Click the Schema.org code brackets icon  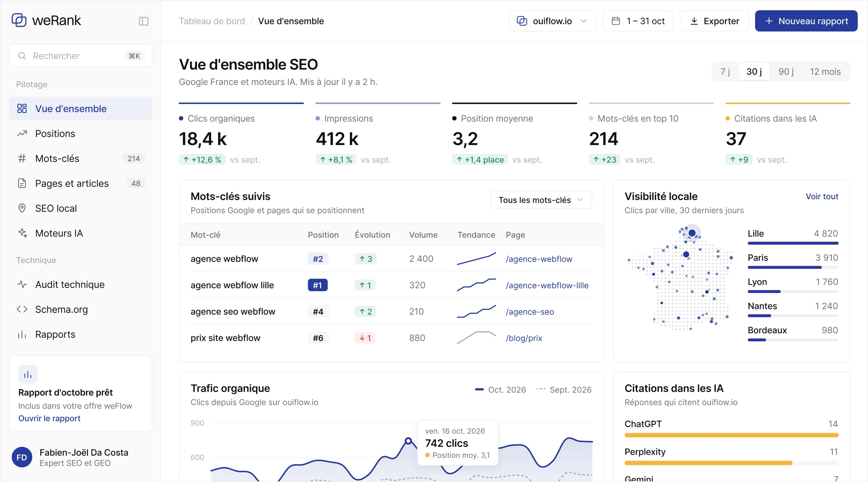pyautogui.click(x=22, y=309)
